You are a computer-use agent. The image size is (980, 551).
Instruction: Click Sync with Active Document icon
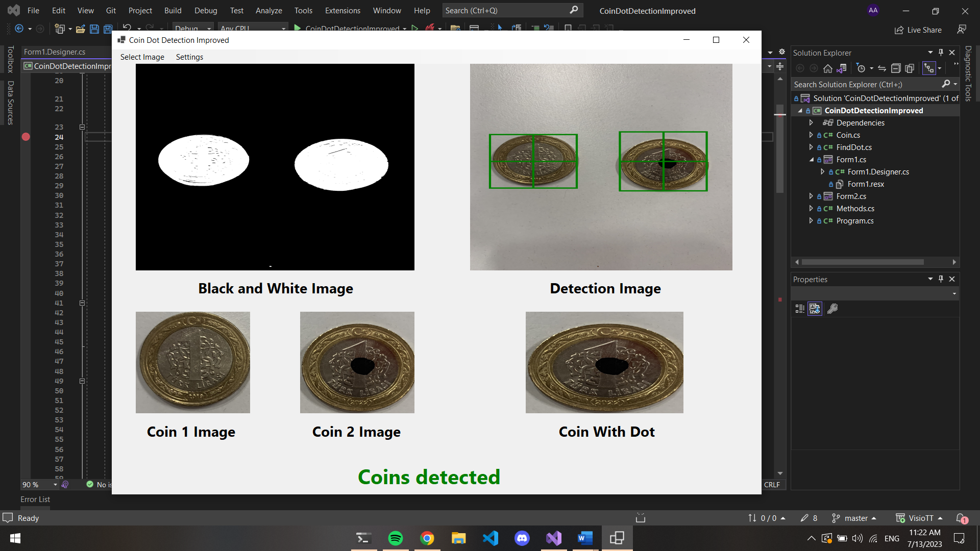[882, 68]
